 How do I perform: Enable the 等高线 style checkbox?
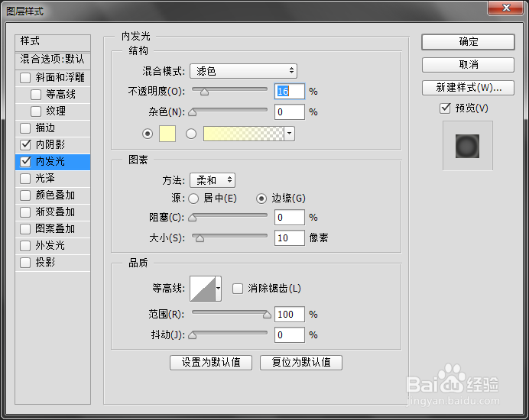pos(36,95)
